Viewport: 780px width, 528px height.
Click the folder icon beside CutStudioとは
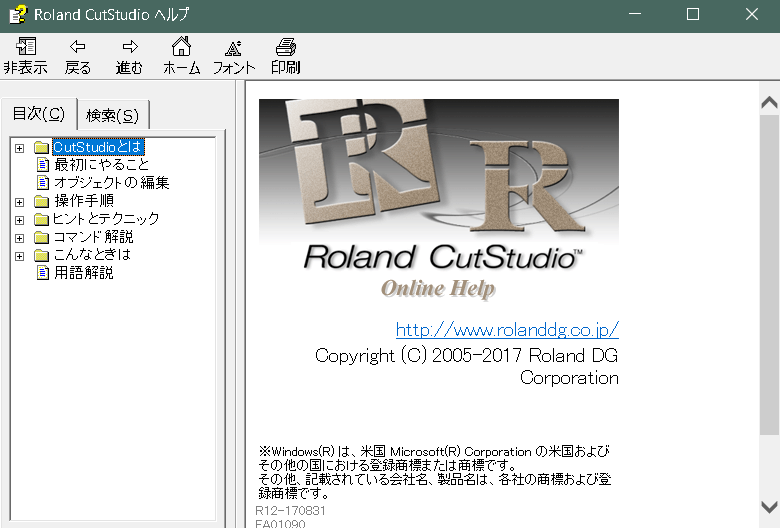click(x=41, y=147)
